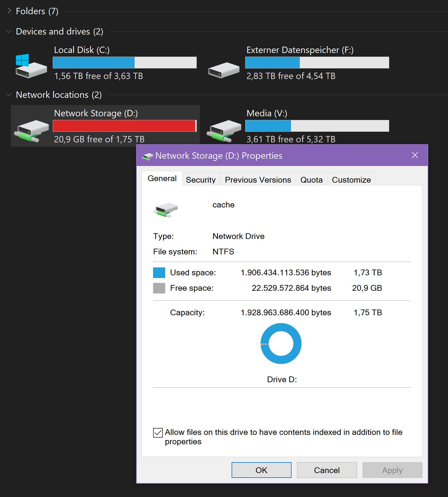Click the 'Network Drive' type value
This screenshot has height=497, width=448.
click(239, 236)
